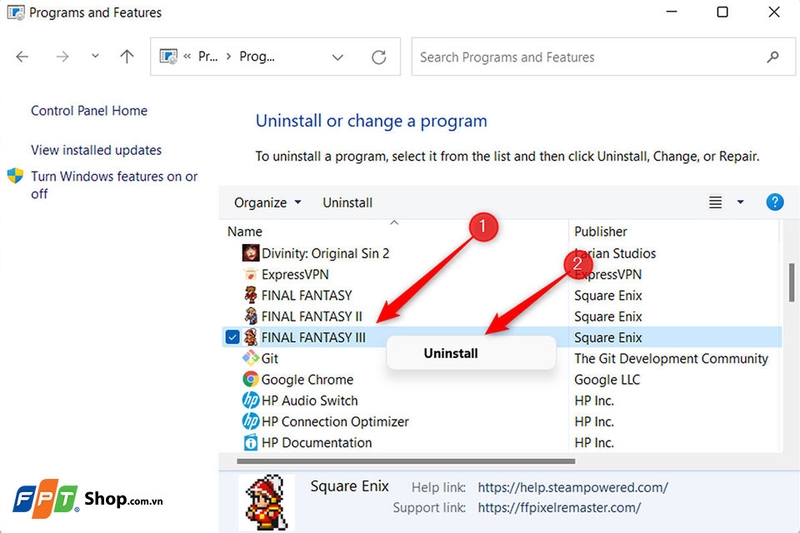Select the HP Connection Optimizer icon
Viewport: 800px width, 533px height.
point(251,421)
